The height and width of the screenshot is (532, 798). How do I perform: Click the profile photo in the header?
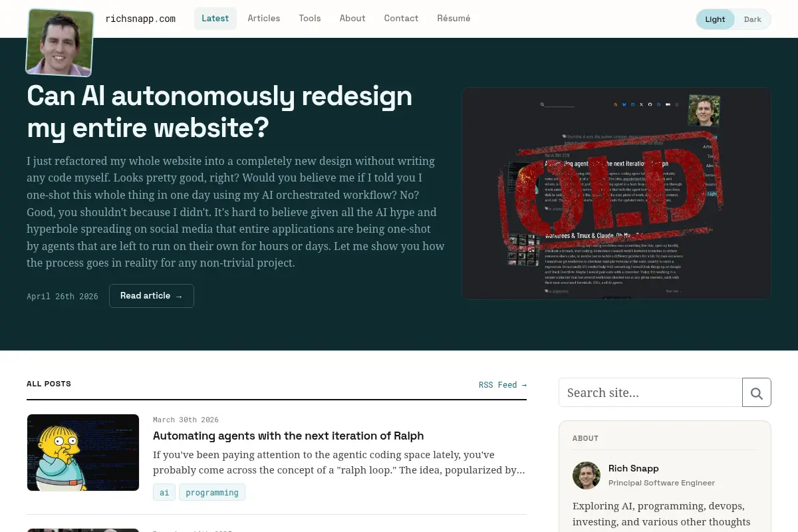click(60, 42)
